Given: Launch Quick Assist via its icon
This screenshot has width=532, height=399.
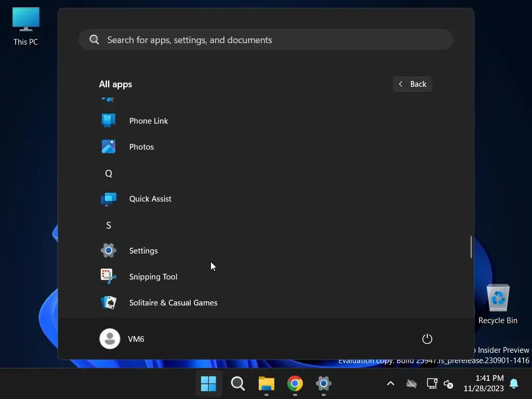Looking at the screenshot, I should click(x=109, y=199).
